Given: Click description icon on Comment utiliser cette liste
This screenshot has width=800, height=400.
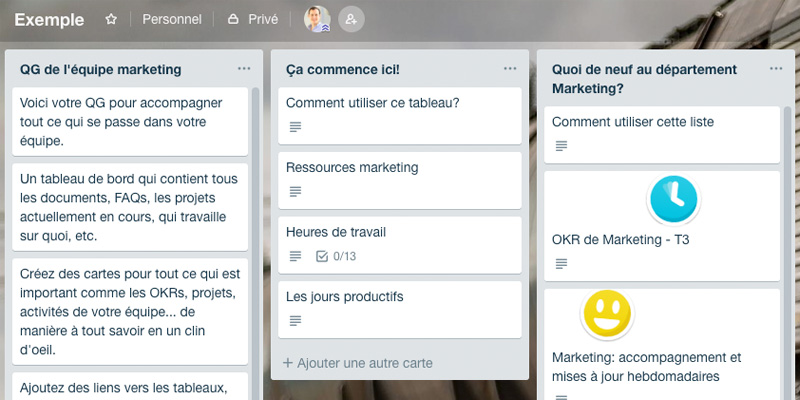Looking at the screenshot, I should (561, 146).
